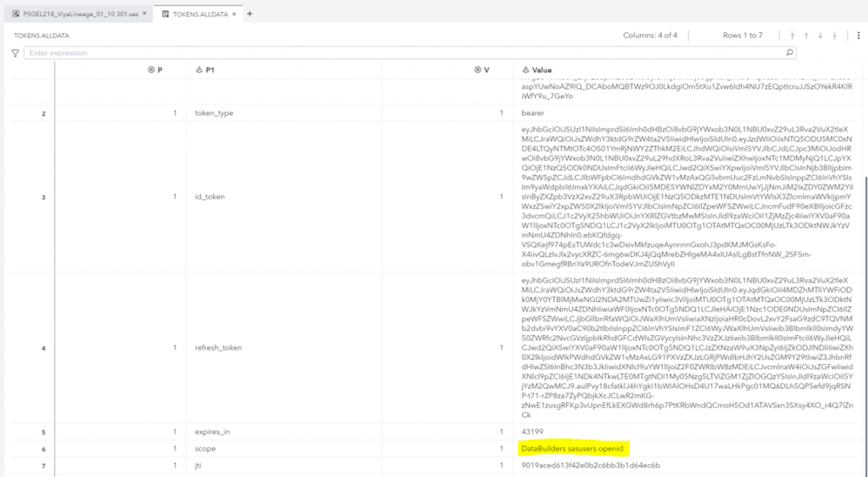Select the TOKENS.ALLDATA tab
Image resolution: width=868 pixels, height=477 pixels.
point(200,14)
